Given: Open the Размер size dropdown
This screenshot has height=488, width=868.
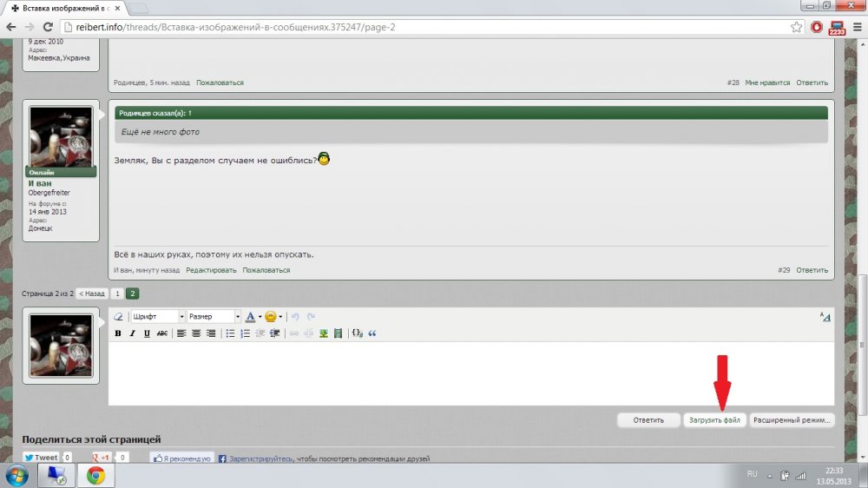Looking at the screenshot, I should coord(214,316).
